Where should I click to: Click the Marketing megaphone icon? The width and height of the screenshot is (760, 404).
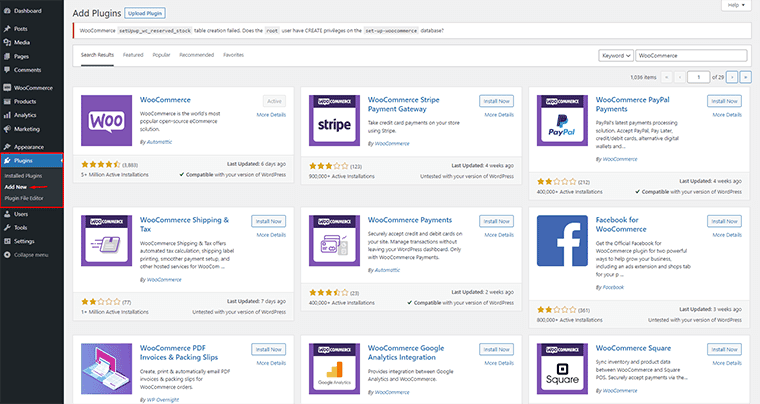7,129
